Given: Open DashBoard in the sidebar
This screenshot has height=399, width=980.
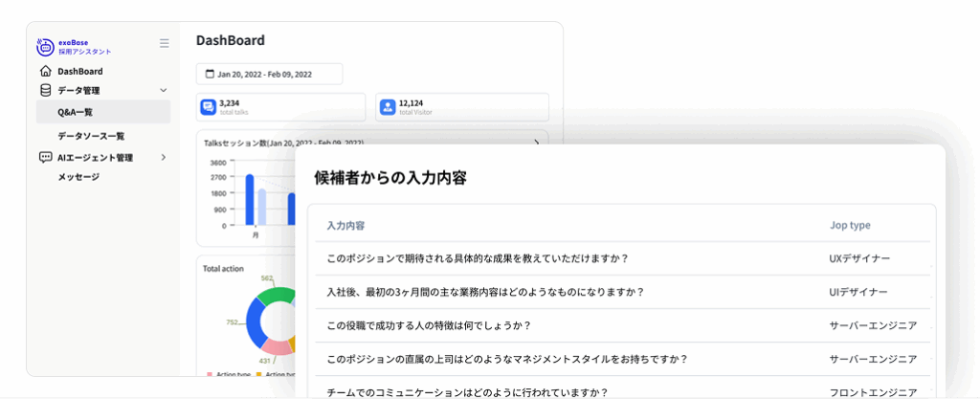Looking at the screenshot, I should (80, 71).
